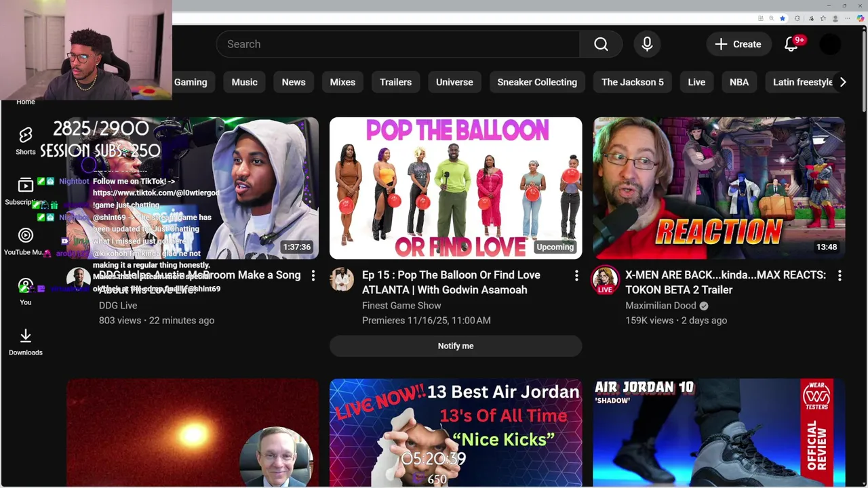Open Shorts from the sidebar
The height and width of the screenshot is (488, 868).
(26, 141)
